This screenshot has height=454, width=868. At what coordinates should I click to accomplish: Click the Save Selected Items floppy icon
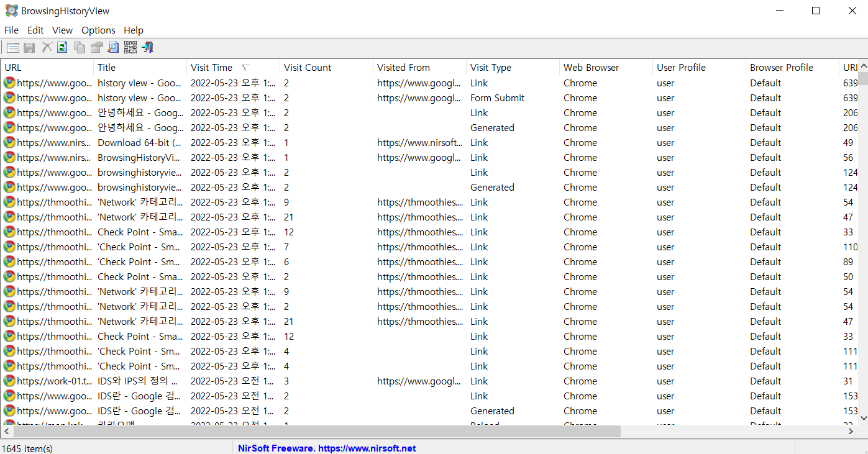(29, 47)
